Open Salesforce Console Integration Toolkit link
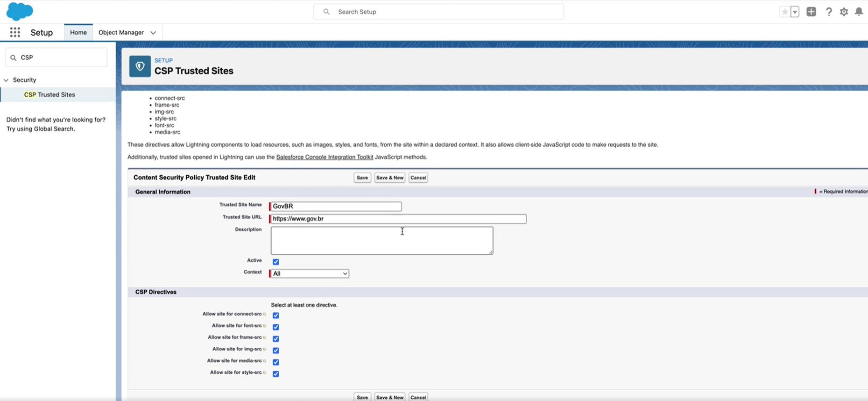Screen dimensions: 868x401 coord(325,157)
